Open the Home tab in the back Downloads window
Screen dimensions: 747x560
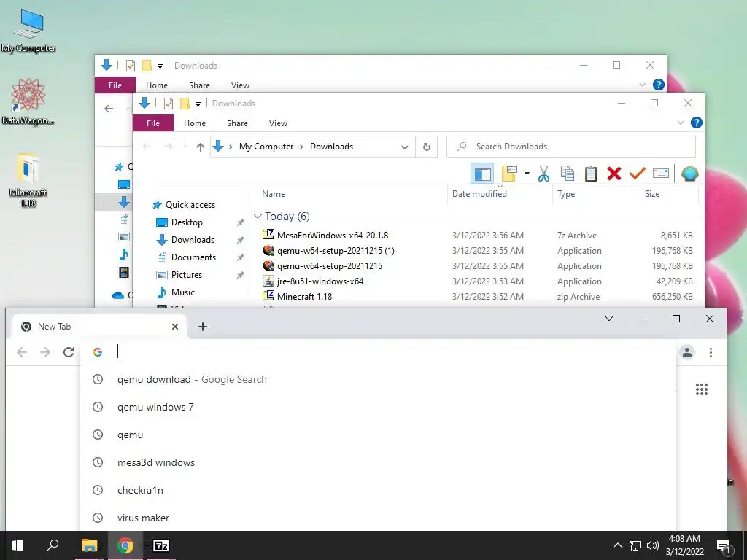point(157,85)
